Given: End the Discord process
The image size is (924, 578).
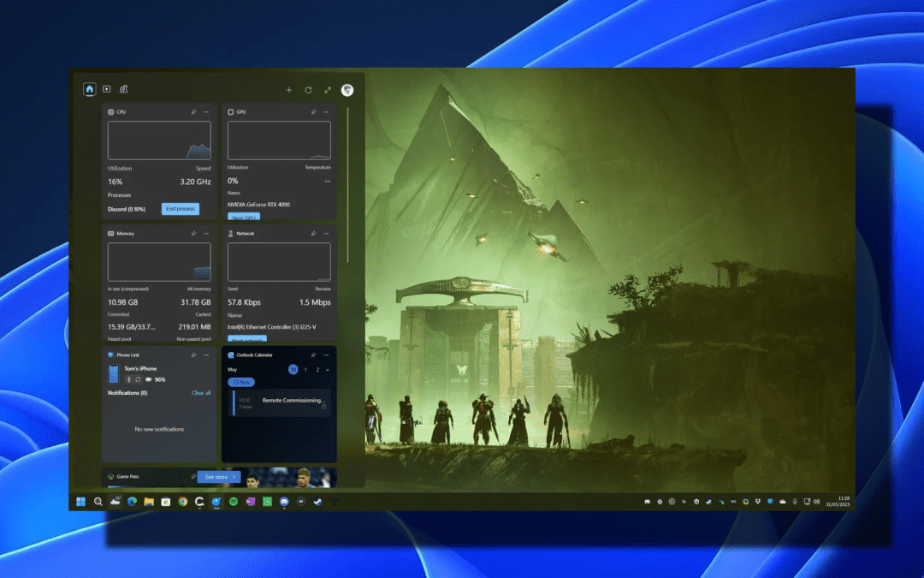Looking at the screenshot, I should coord(181,209).
